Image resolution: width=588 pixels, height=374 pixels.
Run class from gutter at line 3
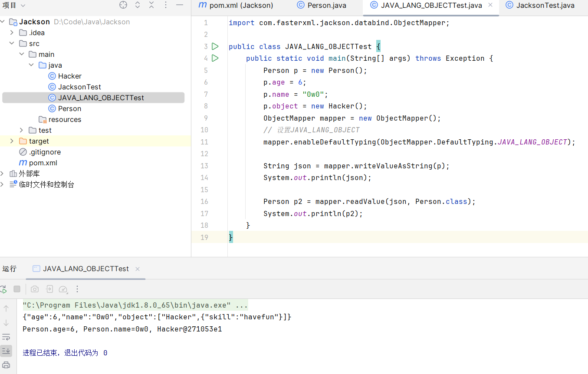pos(215,46)
